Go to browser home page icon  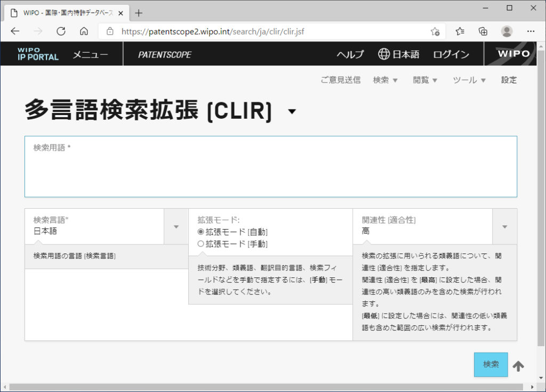(x=84, y=31)
